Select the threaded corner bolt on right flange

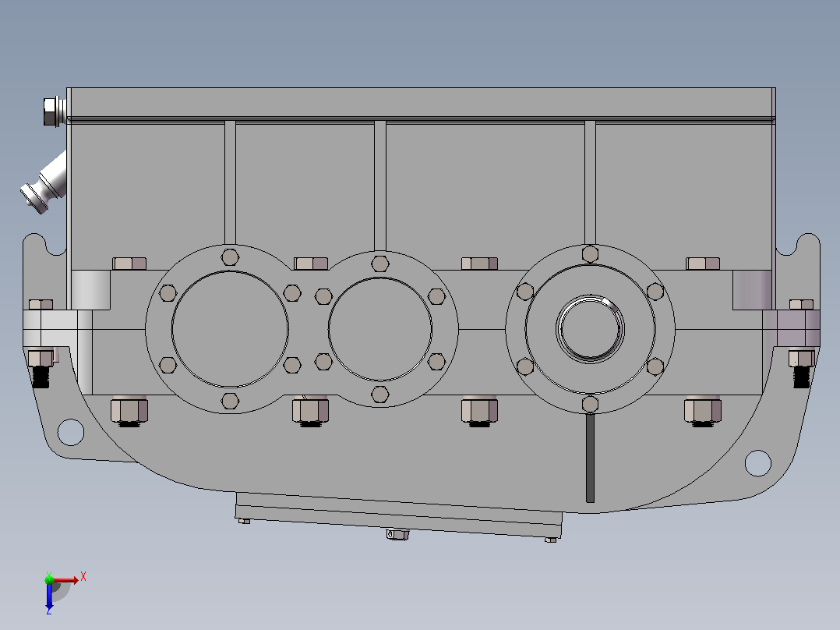(x=801, y=367)
